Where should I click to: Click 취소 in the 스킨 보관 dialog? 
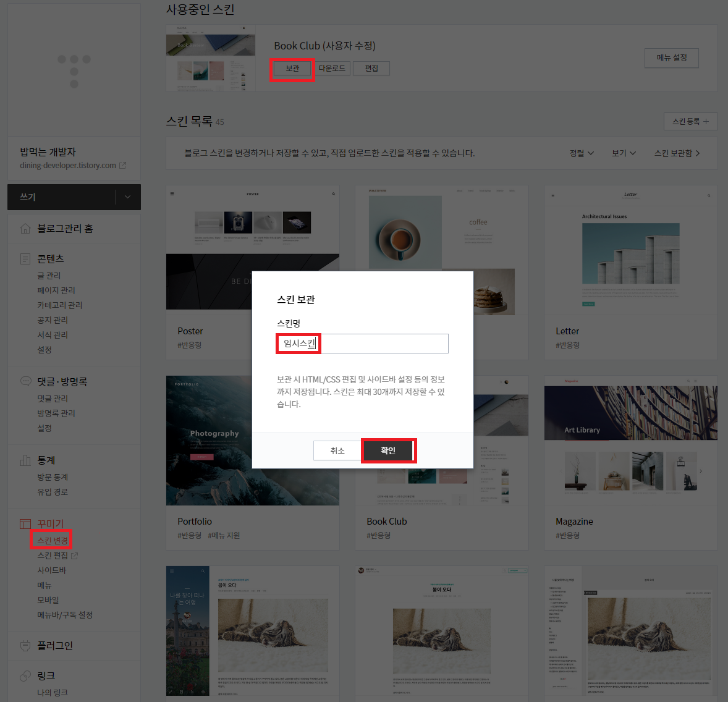click(337, 450)
